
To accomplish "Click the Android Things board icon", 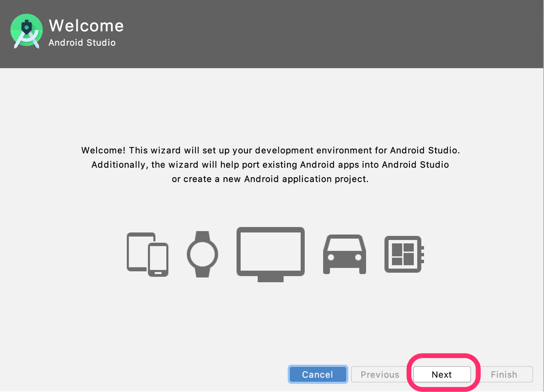I will [404, 254].
